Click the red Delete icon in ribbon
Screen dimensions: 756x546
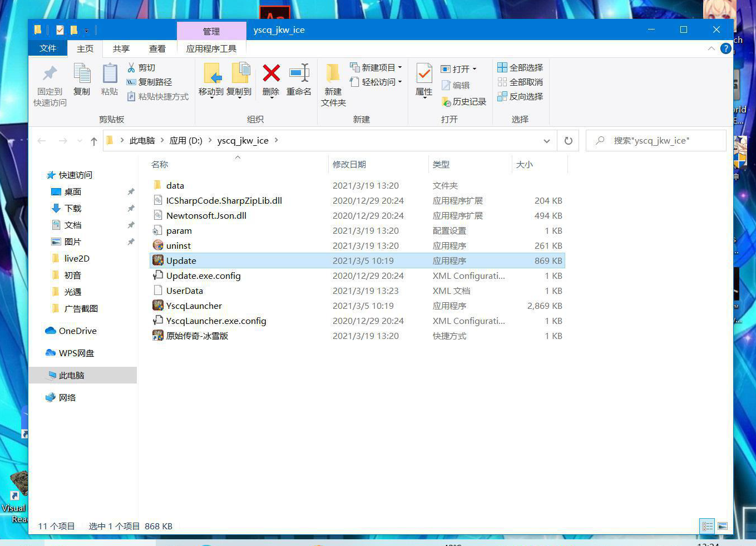pos(271,73)
